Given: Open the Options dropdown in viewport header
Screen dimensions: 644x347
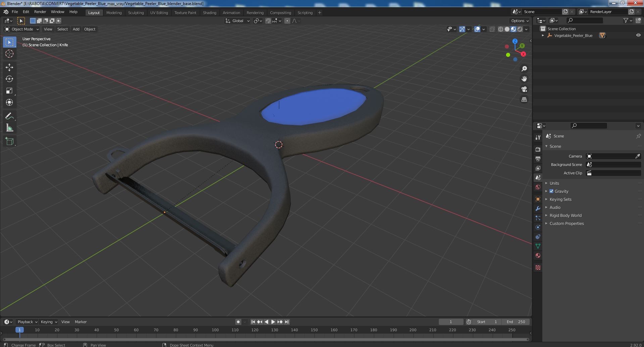Looking at the screenshot, I should click(520, 21).
